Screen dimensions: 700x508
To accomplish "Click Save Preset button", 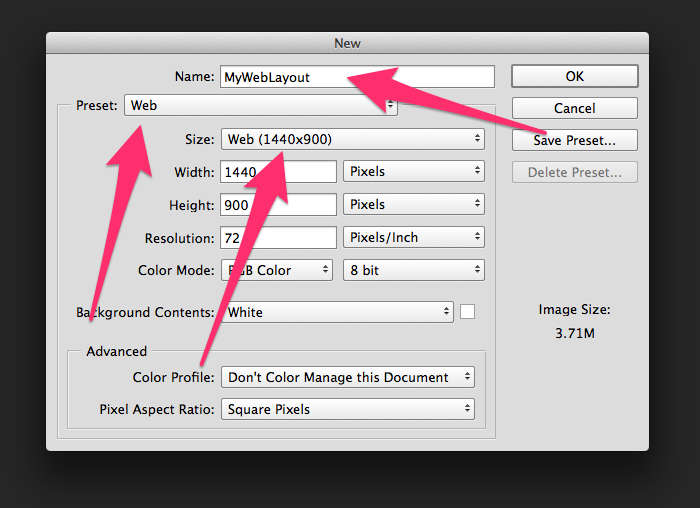I will (574, 140).
